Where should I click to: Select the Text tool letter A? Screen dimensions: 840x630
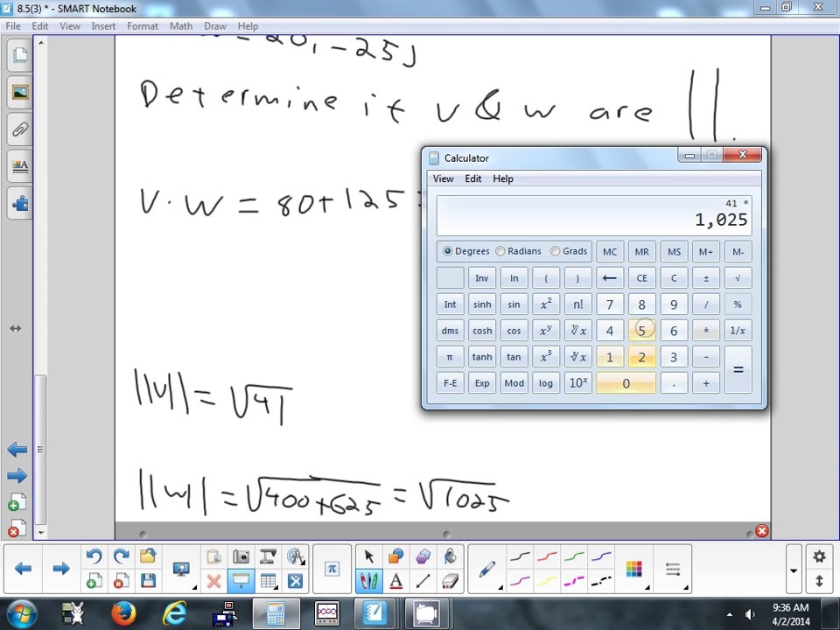coord(395,581)
